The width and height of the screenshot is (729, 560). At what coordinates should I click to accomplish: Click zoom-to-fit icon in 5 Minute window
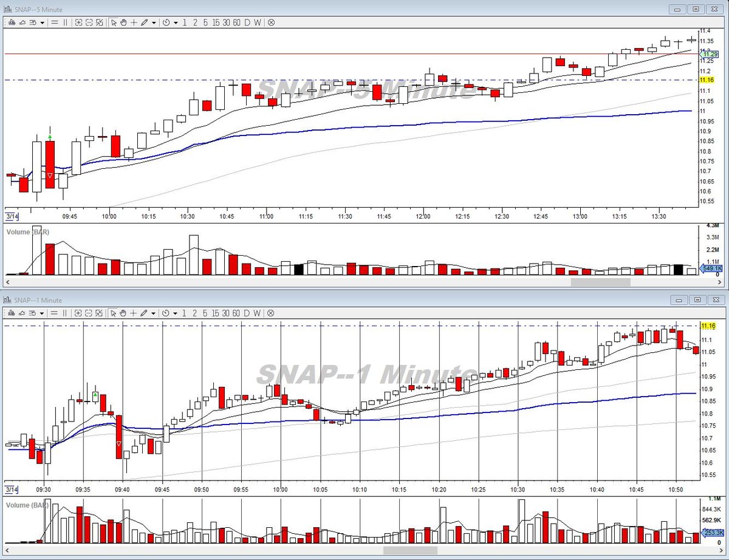[100, 22]
